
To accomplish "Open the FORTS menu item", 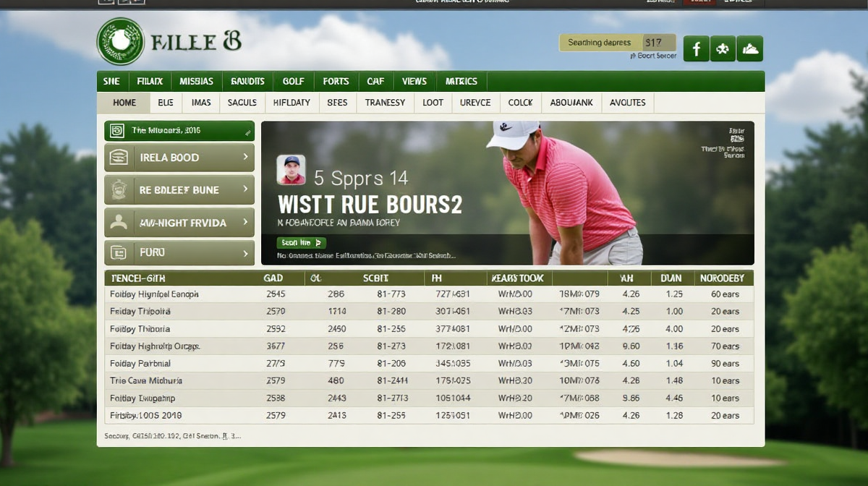I will 336,81.
